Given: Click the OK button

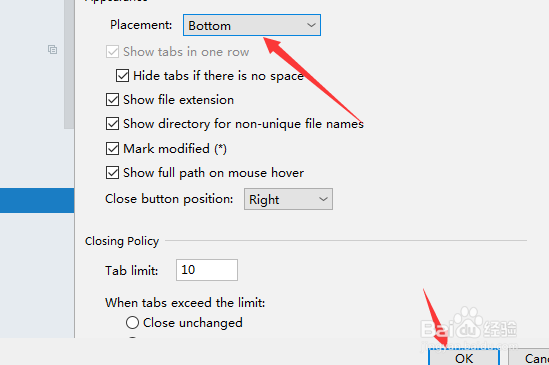Looking at the screenshot, I should (464, 357).
